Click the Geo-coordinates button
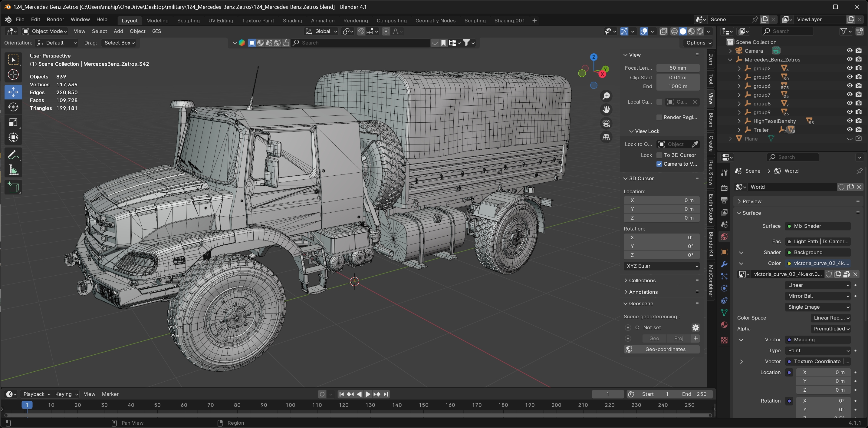The width and height of the screenshot is (868, 428). tap(662, 350)
